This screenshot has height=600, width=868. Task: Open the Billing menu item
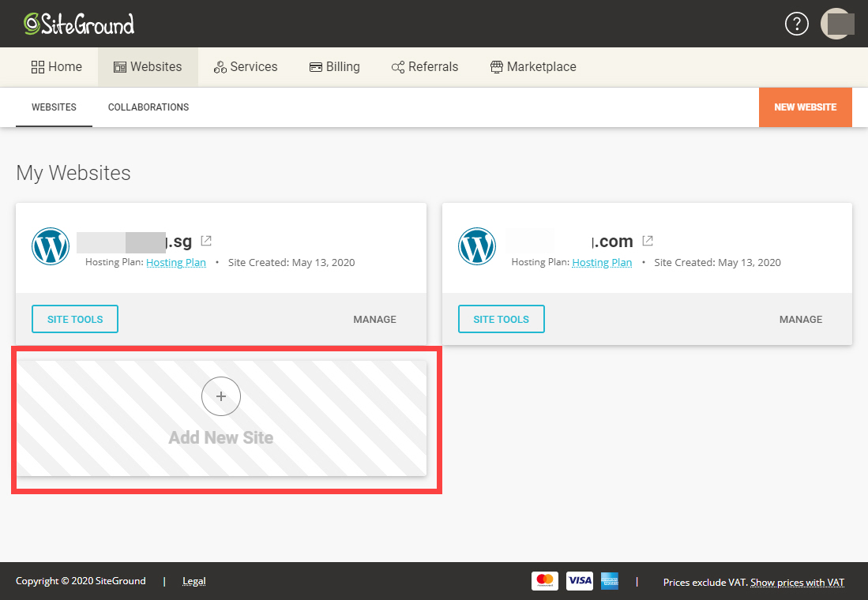pos(334,67)
